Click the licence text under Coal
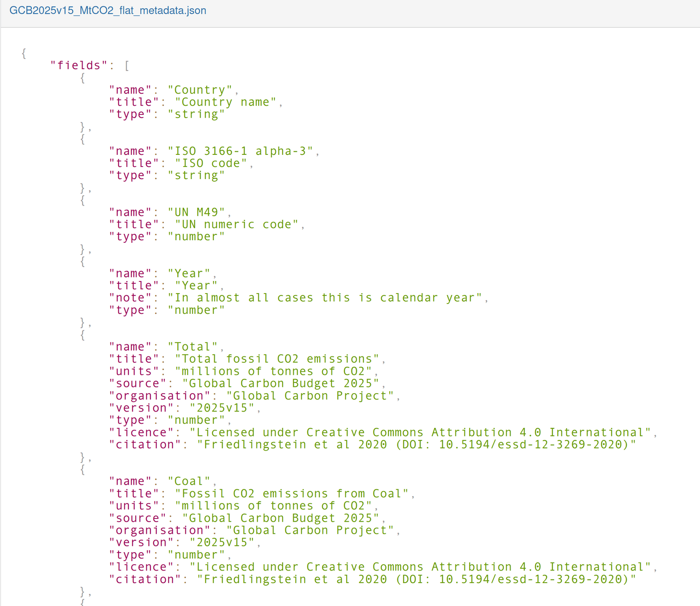The height and width of the screenshot is (606, 700). pyautogui.click(x=420, y=567)
